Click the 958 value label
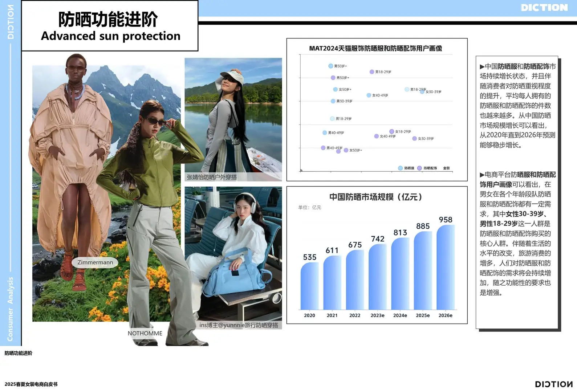Screen dimensions: 577x392 pos(446,220)
